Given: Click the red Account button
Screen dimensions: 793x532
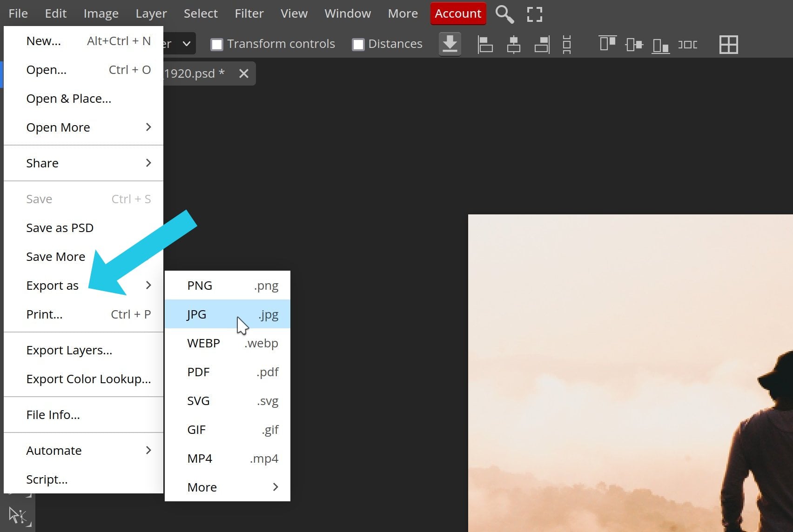Looking at the screenshot, I should click(457, 13).
